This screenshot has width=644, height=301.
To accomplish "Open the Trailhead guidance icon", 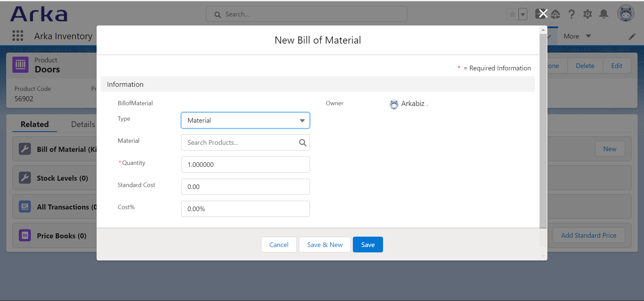I will pos(556,14).
